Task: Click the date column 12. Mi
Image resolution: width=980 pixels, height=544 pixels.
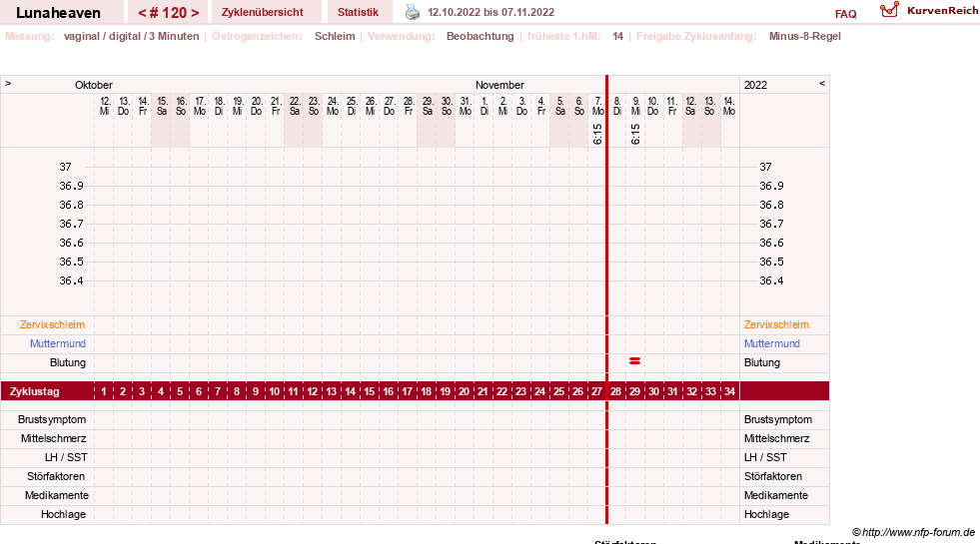Action: pyautogui.click(x=104, y=106)
